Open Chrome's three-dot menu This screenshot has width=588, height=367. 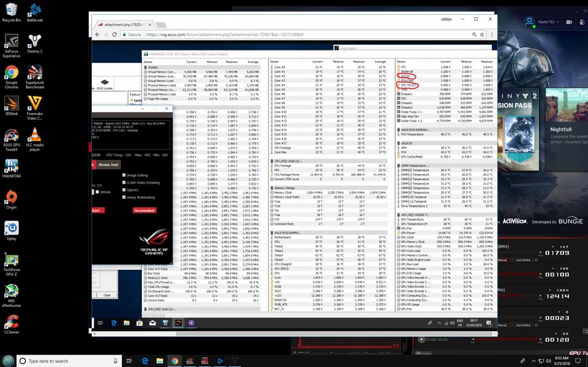coord(491,35)
